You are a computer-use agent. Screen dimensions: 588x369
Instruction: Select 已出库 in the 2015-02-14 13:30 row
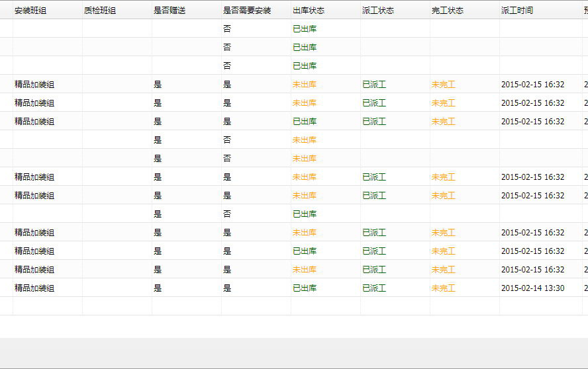305,288
